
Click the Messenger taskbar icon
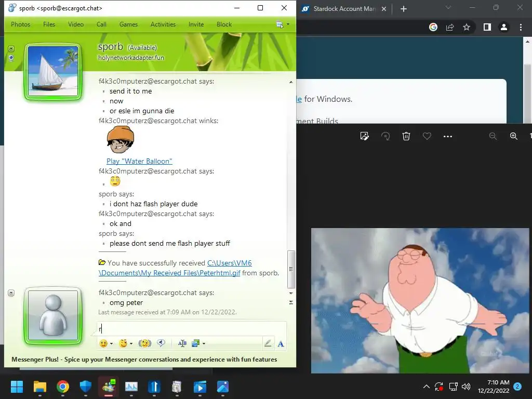[x=109, y=387]
